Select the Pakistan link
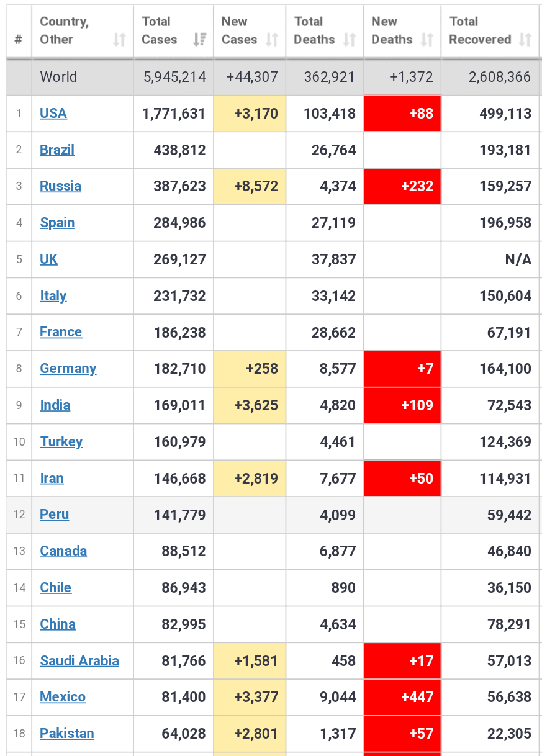 point(67,734)
